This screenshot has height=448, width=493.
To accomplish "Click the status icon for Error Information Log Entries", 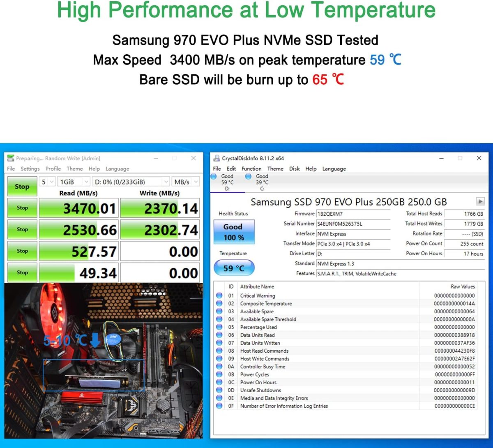I will 219,406.
